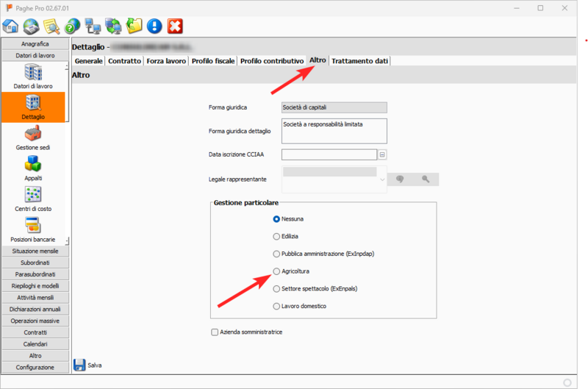Select the Edilizia radio button
Screen dimensions: 588x389
coord(276,236)
